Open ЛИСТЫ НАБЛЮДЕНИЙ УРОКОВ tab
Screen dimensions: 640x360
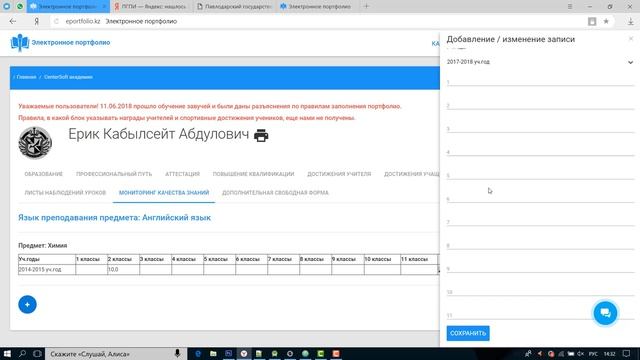click(x=65, y=193)
